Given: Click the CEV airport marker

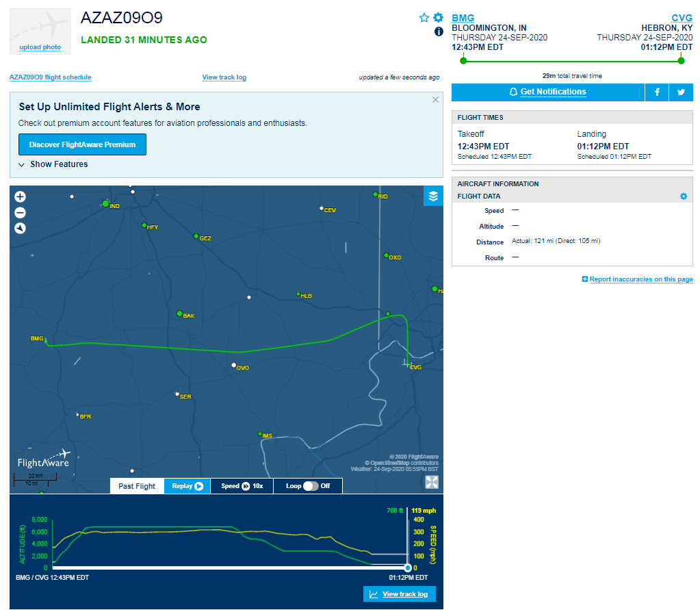Looking at the screenshot, I should pos(322,208).
